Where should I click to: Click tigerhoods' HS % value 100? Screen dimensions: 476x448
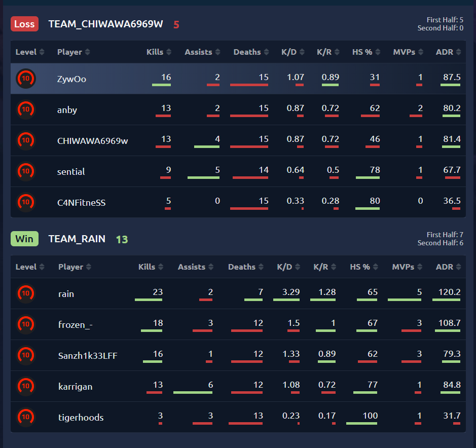[371, 416]
